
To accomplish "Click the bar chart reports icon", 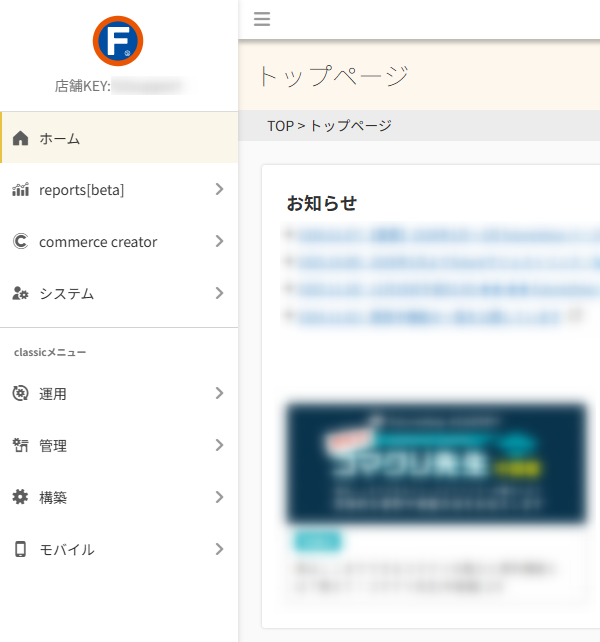I will pos(20,190).
